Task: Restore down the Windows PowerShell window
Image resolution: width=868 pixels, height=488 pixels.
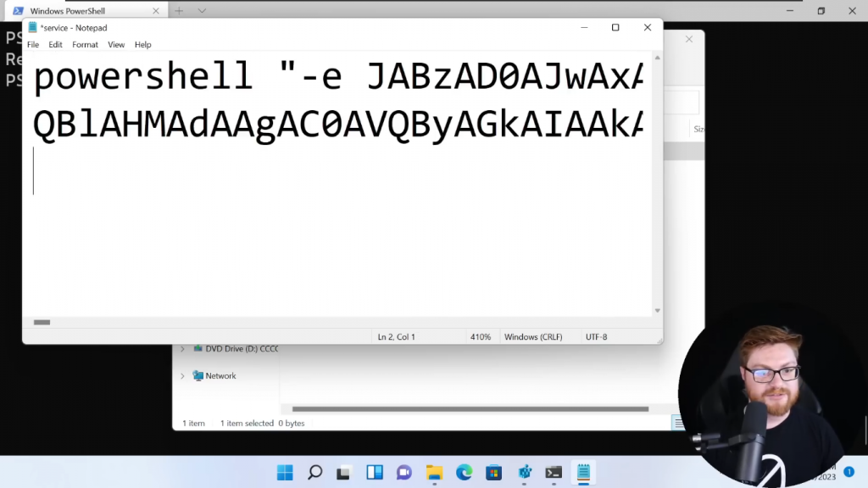Action: (x=821, y=10)
